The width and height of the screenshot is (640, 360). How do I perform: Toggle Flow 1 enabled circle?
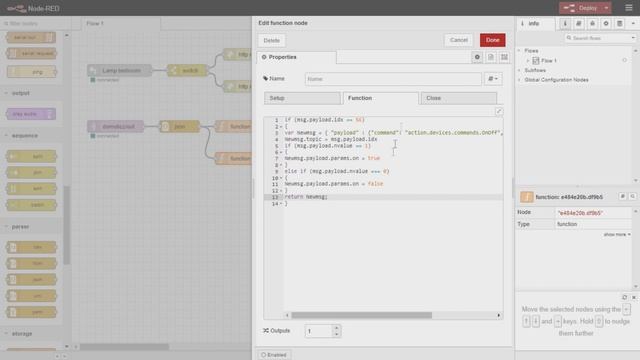[624, 60]
